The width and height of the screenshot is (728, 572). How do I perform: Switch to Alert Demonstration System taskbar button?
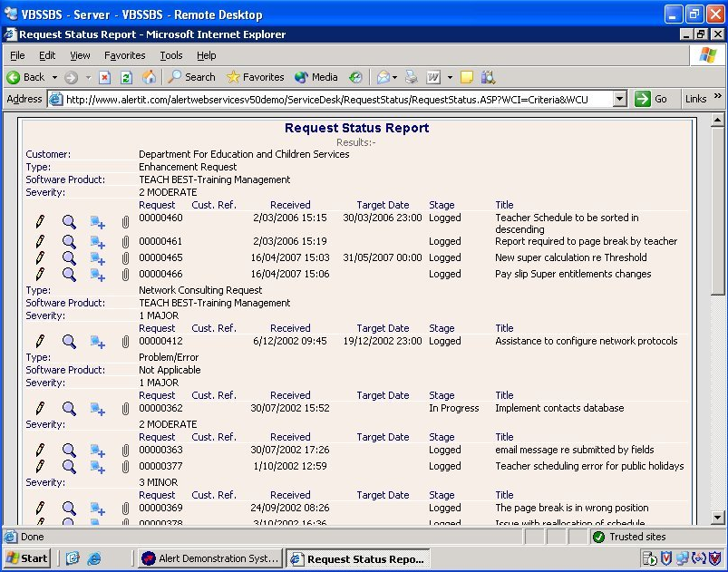pos(210,558)
